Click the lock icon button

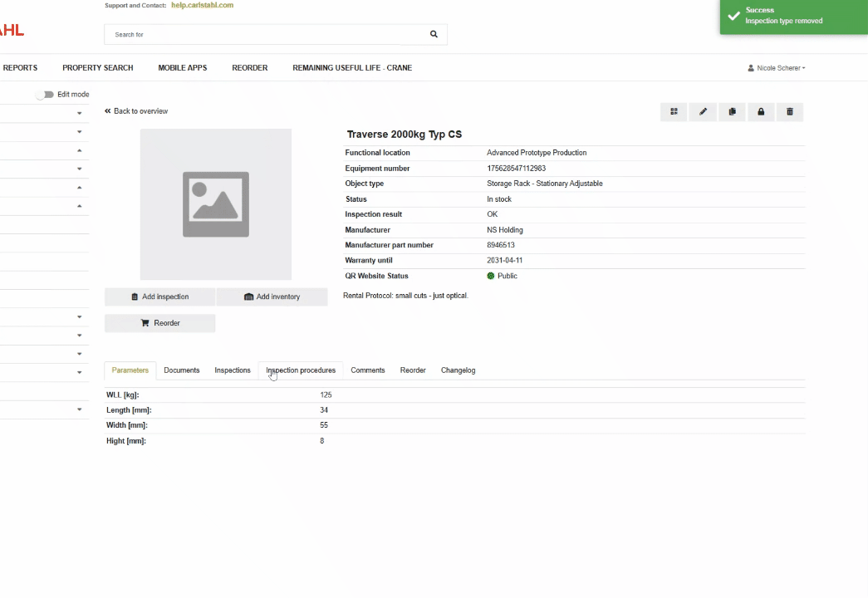point(761,112)
